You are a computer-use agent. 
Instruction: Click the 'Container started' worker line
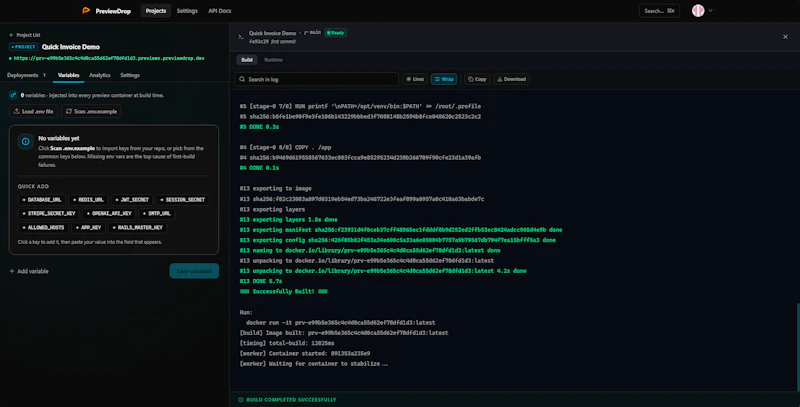click(x=305, y=353)
